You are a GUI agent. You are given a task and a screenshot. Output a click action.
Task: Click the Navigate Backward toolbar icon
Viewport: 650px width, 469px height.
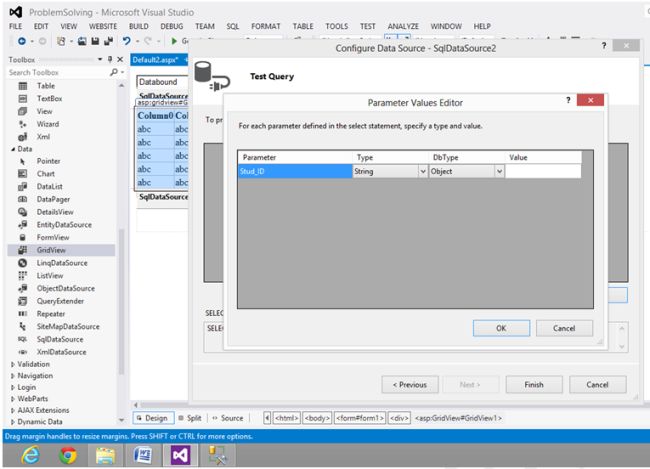pos(22,41)
